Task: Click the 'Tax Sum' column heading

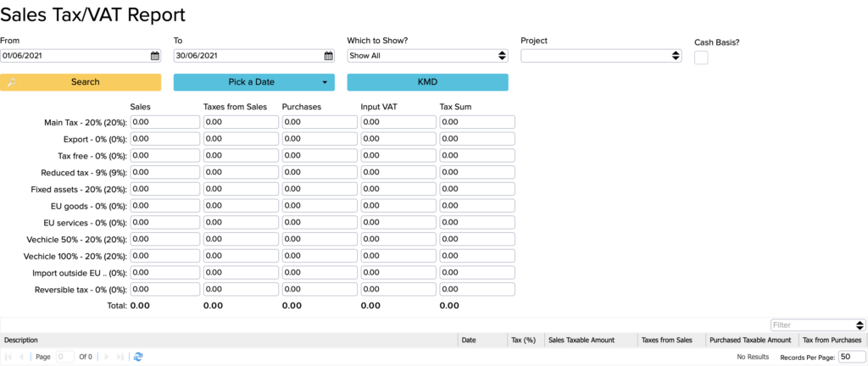Action: (x=455, y=107)
